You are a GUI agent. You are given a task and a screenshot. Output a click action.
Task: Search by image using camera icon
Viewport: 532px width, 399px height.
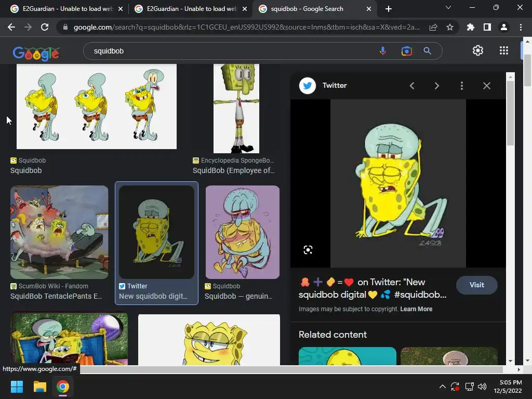406,51
